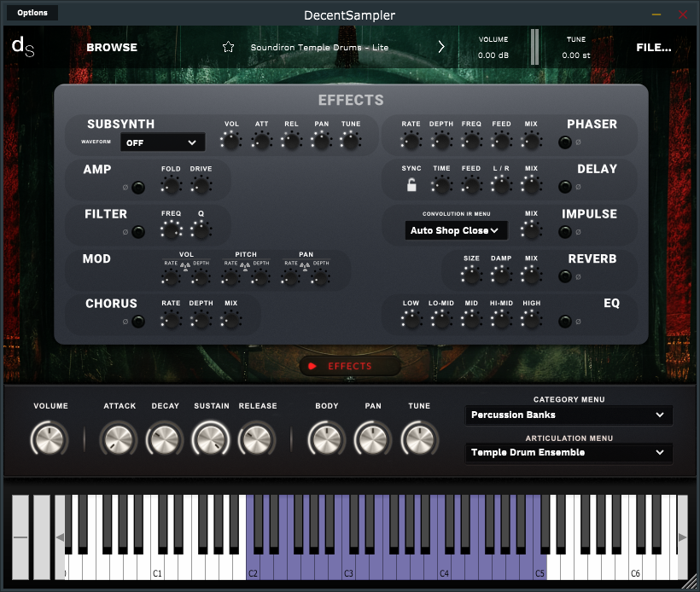This screenshot has height=592, width=700.
Task: Expand the Category Menu dropdown
Action: [569, 415]
